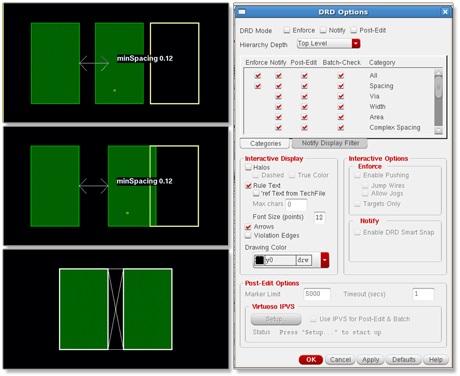Uncheck Post-Edit for the Width category
Screen dimensions: 460x376
(x=304, y=107)
